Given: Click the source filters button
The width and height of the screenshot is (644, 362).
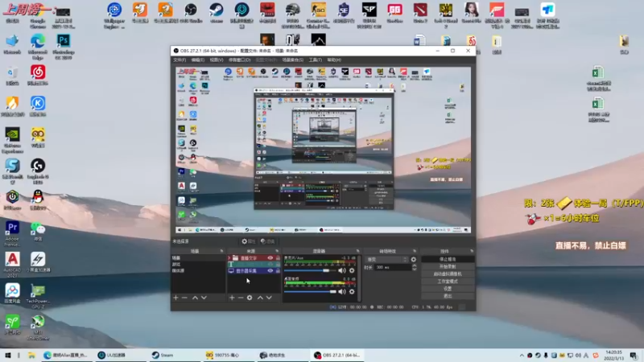Looking at the screenshot, I should click(x=268, y=241).
